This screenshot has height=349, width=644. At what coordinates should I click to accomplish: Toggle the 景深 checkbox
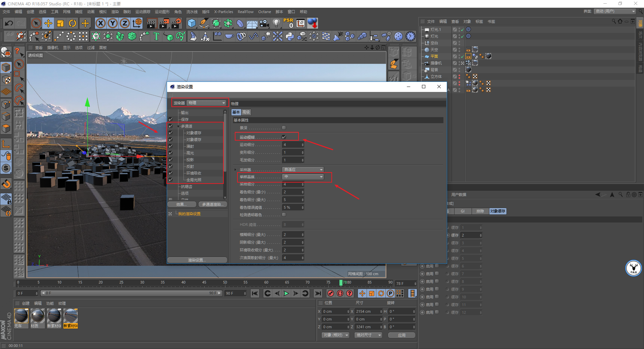[284, 128]
